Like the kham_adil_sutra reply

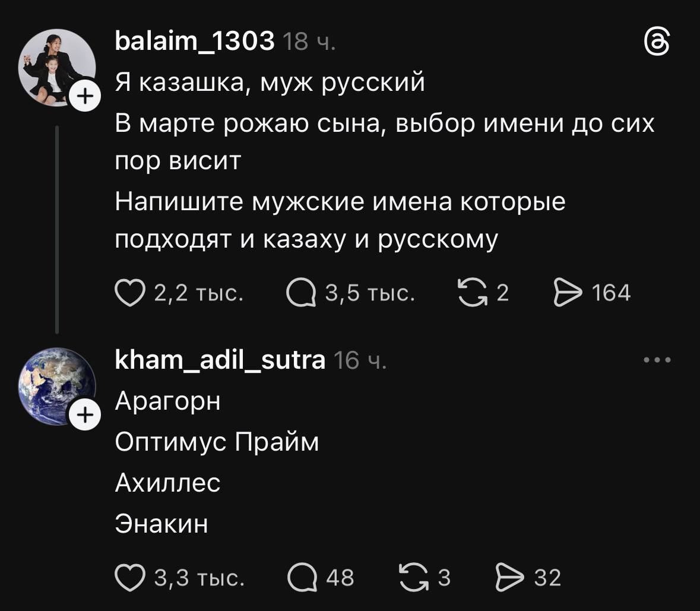[129, 578]
